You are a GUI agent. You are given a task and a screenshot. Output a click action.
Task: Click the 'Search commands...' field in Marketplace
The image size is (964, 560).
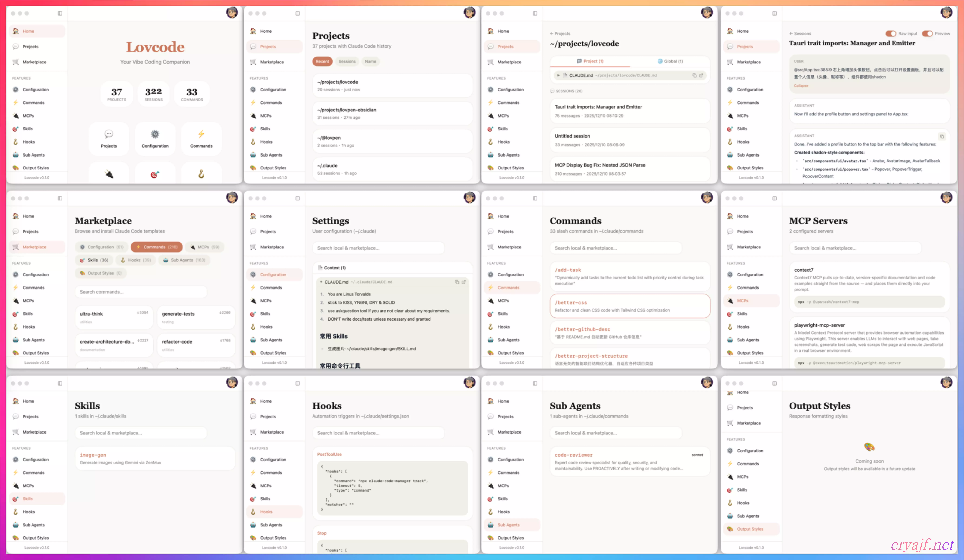(x=141, y=292)
